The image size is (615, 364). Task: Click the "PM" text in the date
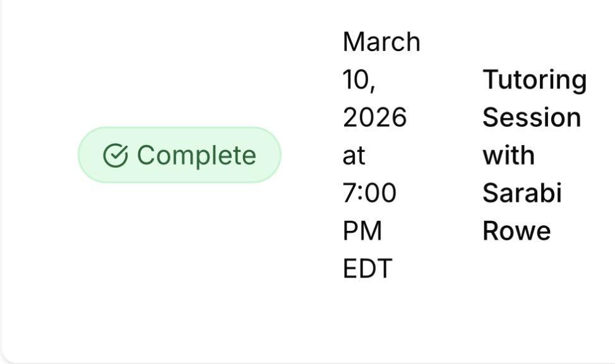362,231
